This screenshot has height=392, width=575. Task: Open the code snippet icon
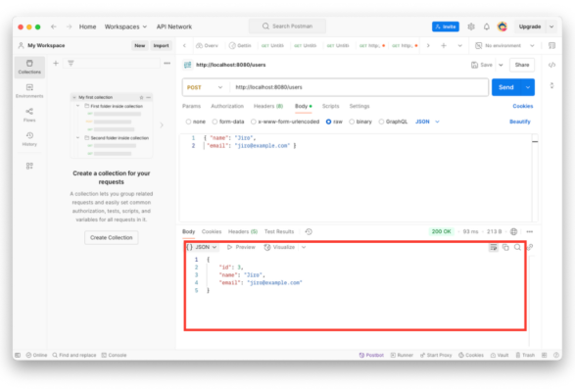[x=551, y=65]
